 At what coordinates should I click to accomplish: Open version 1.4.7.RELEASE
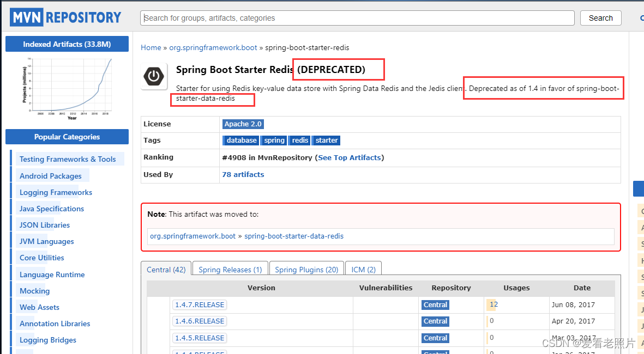[x=200, y=305]
